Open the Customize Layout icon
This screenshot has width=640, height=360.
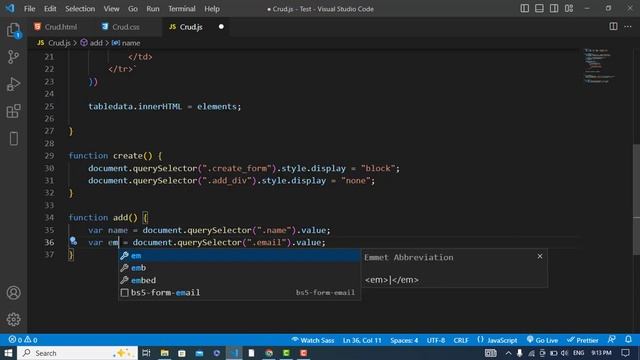569,9
